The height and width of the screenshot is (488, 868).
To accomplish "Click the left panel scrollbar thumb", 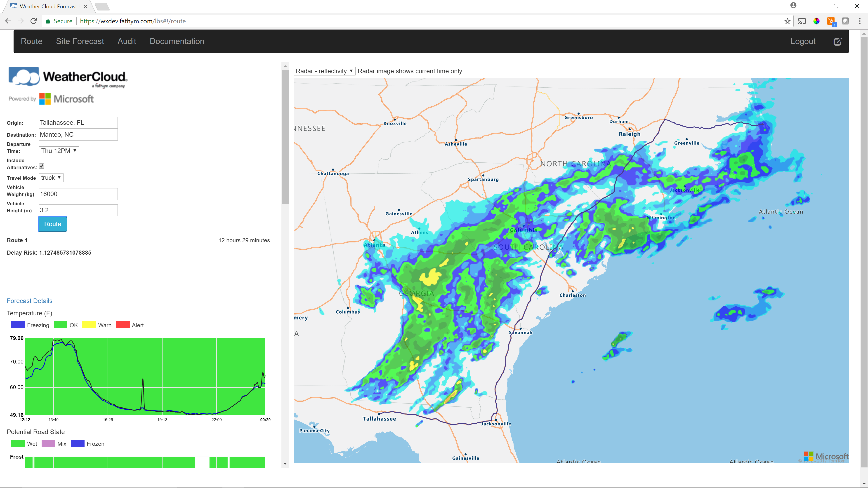I will 285,136.
